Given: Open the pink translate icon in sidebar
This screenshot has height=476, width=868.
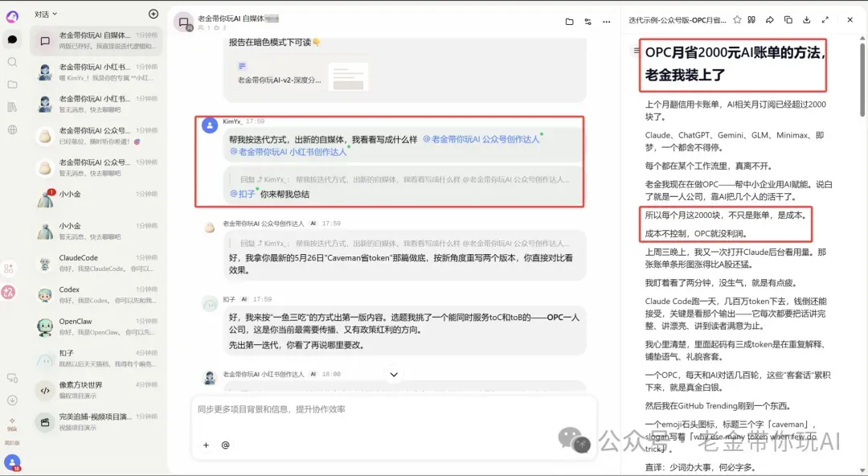Looking at the screenshot, I should pos(8,292).
